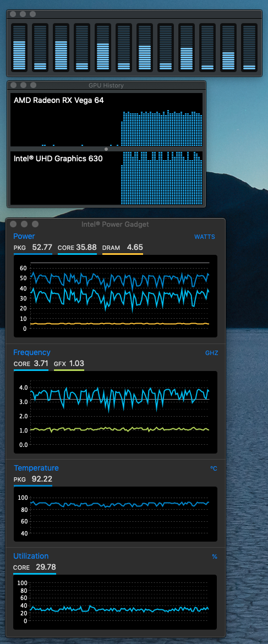The width and height of the screenshot is (268, 644).
Task: Click the Intel UHD Graphics 630 history graph
Action: pyautogui.click(x=106, y=178)
